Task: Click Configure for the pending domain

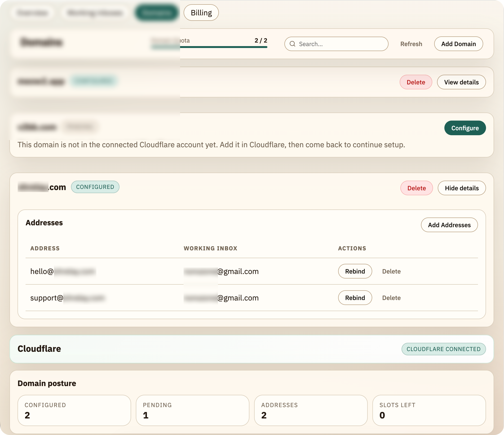Action: point(465,128)
